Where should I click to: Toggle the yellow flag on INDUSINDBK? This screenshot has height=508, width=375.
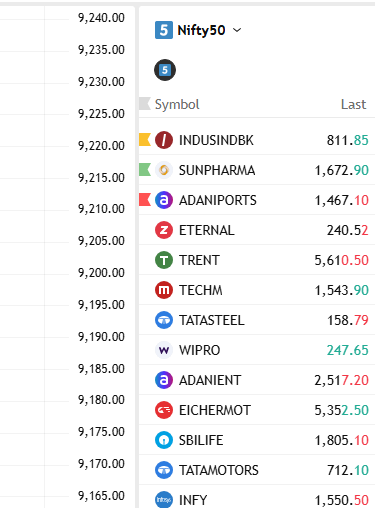(x=145, y=140)
